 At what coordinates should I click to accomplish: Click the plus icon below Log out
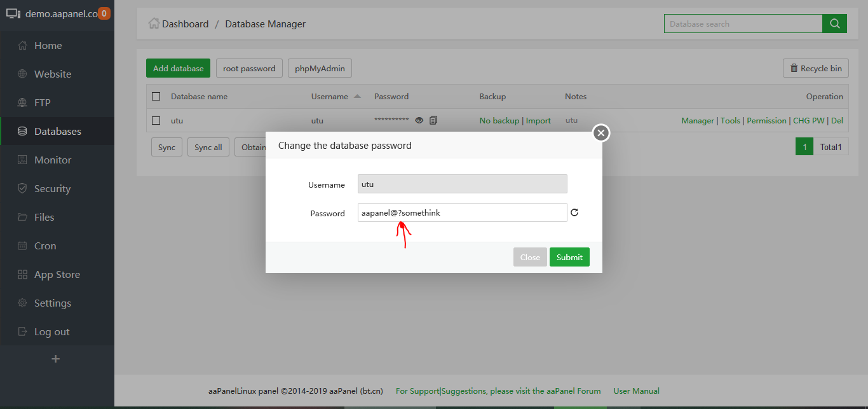[56, 359]
